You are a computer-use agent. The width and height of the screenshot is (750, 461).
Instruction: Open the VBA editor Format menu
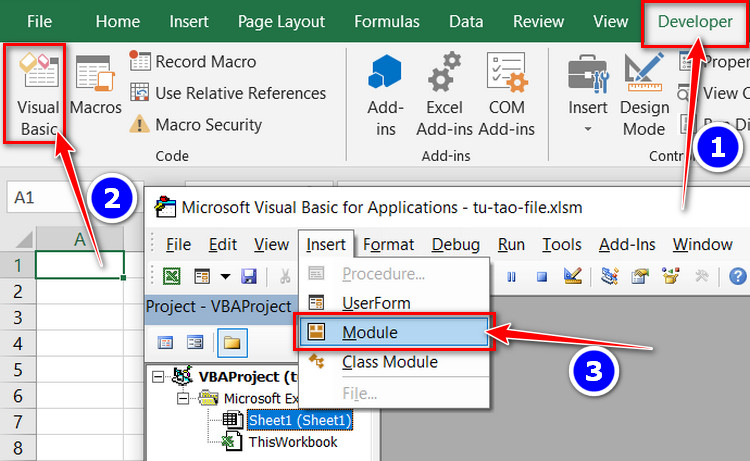388,244
